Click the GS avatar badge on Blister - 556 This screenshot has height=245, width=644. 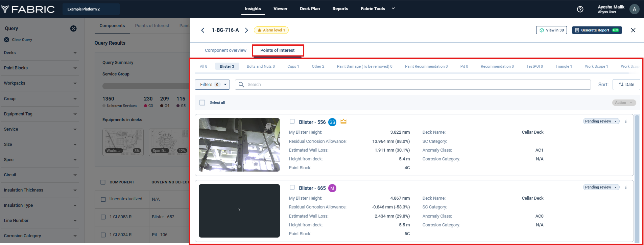[x=332, y=122]
